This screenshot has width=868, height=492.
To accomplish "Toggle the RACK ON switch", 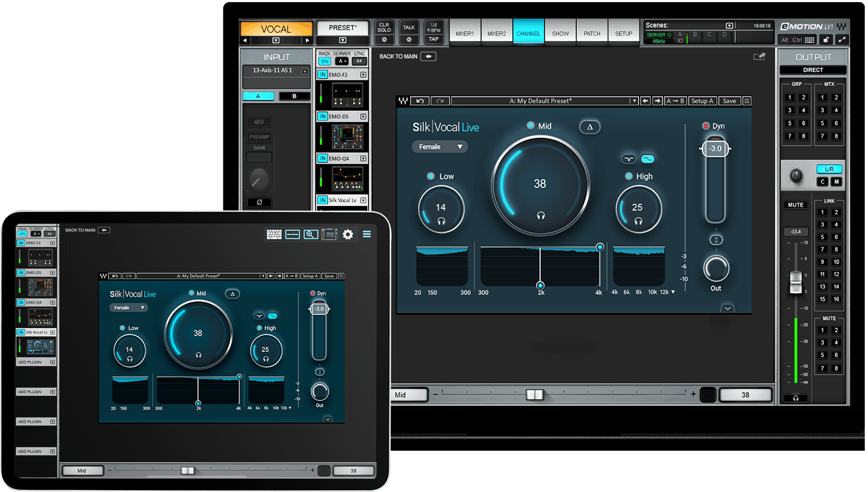I will (324, 61).
